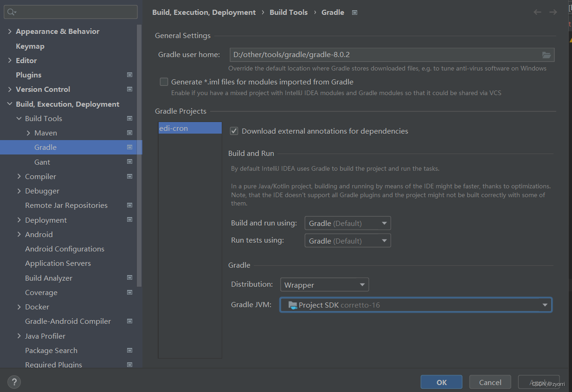The image size is (572, 392).
Task: Select Plugins in settings tree
Action: click(x=29, y=75)
